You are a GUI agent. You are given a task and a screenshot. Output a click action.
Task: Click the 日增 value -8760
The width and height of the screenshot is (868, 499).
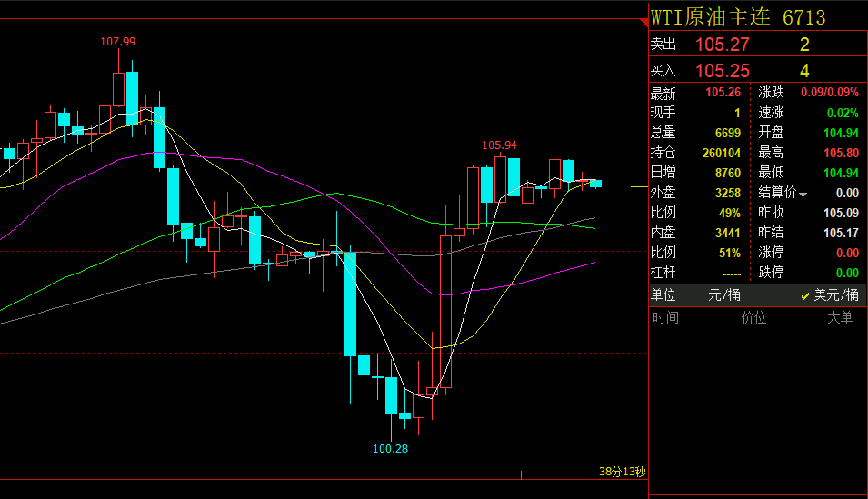coord(726,173)
